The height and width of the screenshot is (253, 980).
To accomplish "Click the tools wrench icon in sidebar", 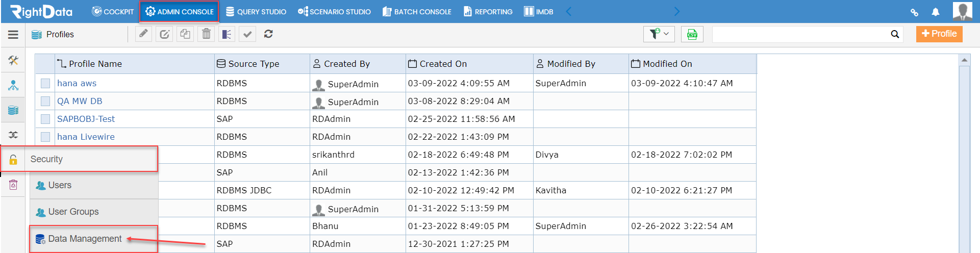I will [x=13, y=61].
